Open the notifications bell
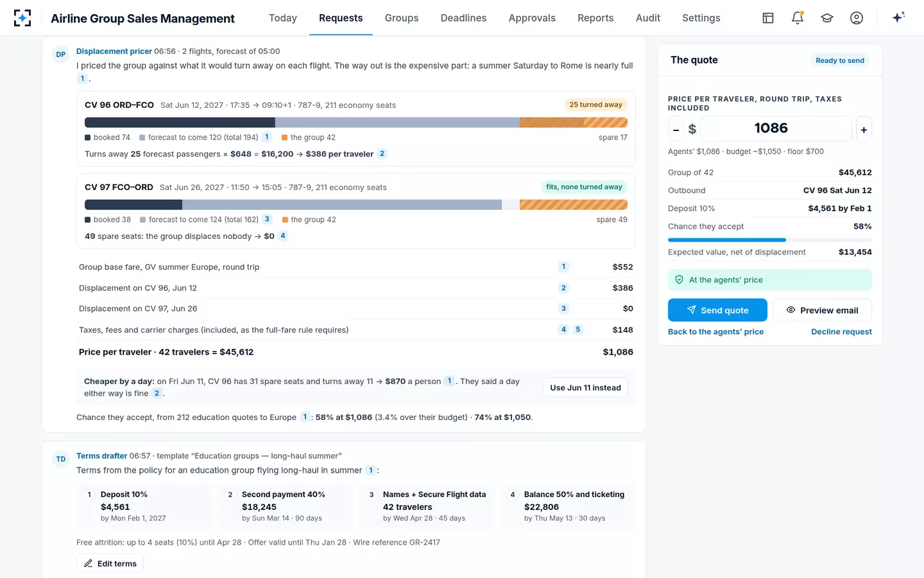Image resolution: width=924 pixels, height=578 pixels. [798, 18]
